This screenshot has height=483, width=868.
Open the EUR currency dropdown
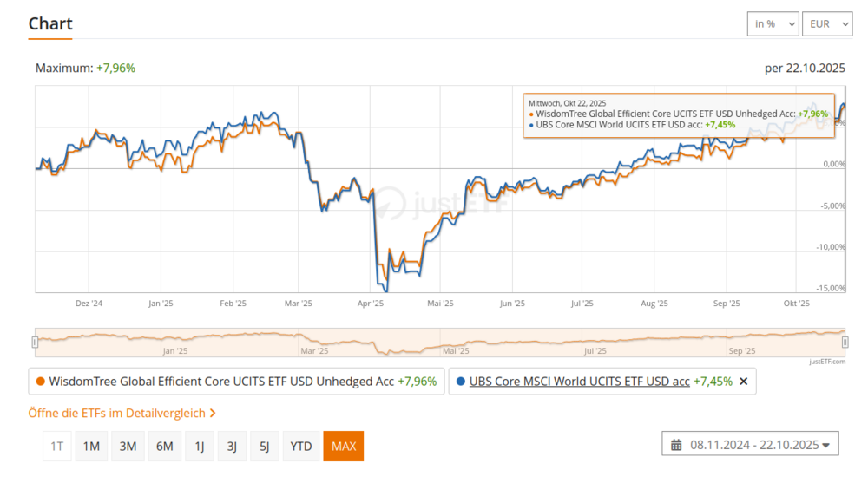(x=827, y=24)
